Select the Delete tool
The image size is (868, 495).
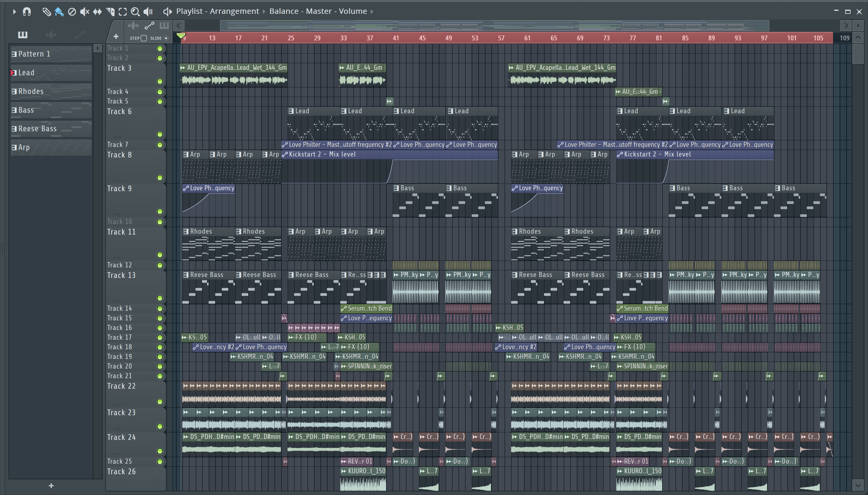pos(72,11)
